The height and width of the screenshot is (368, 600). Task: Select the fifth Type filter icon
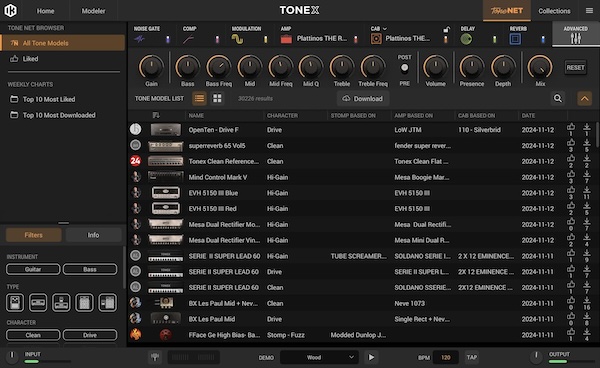(x=108, y=303)
